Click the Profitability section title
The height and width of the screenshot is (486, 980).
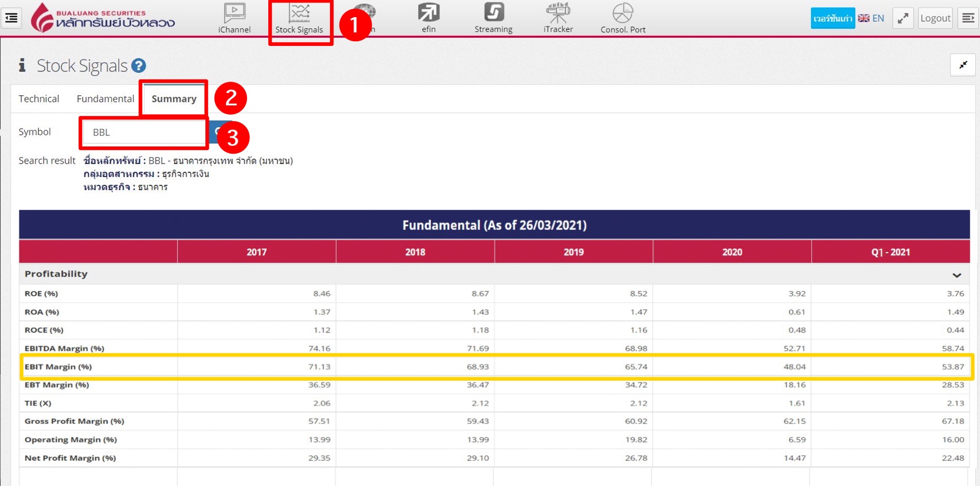coord(56,274)
